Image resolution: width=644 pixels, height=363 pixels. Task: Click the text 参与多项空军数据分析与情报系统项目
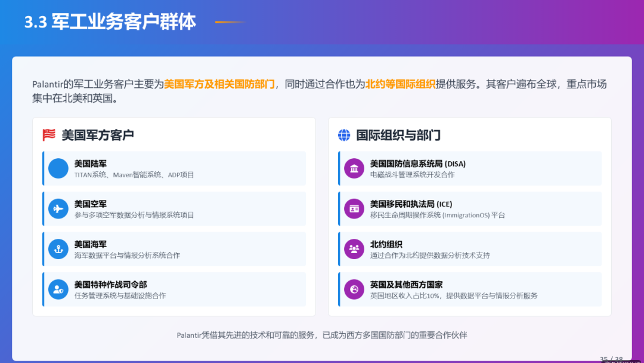(134, 215)
